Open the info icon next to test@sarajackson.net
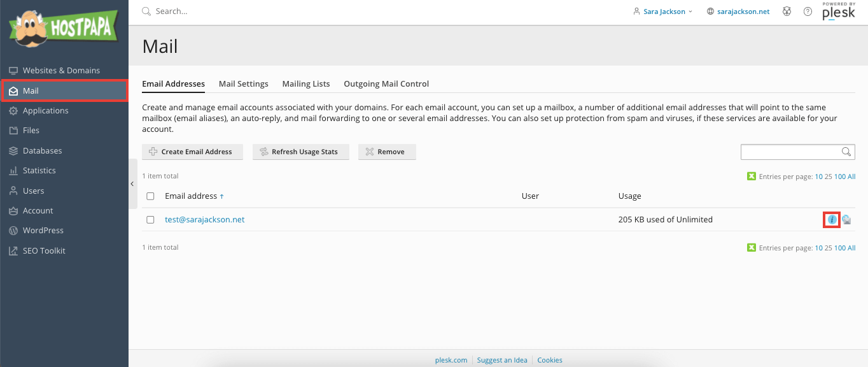The height and width of the screenshot is (367, 868). click(832, 219)
